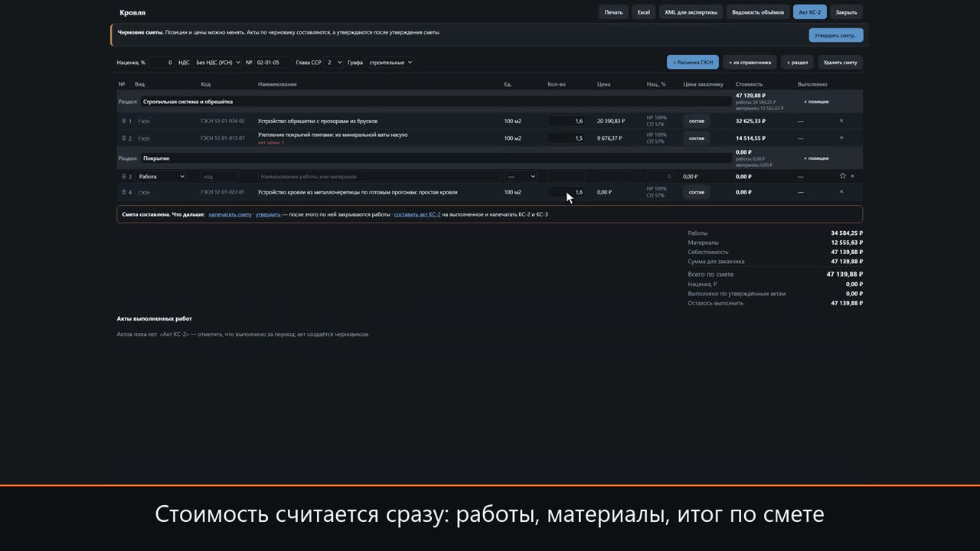Open 'состав' for row 4 металлочерепицы
The width and height of the screenshot is (980, 551).
point(696,192)
